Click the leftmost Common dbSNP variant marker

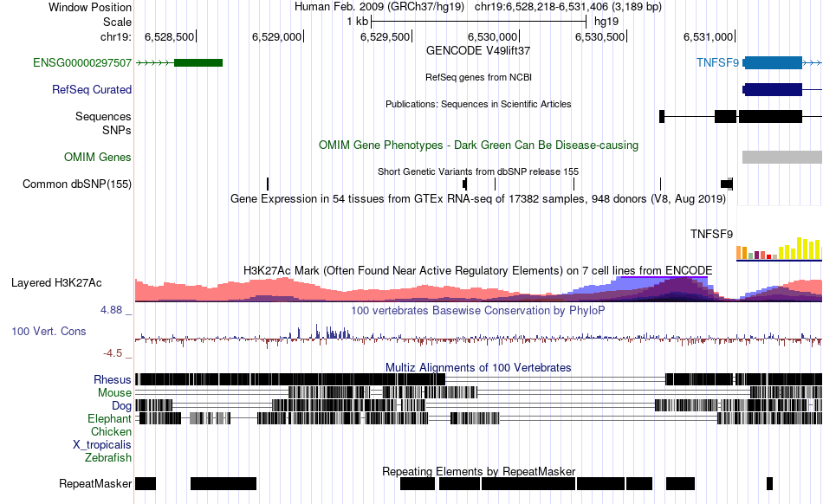(x=268, y=184)
